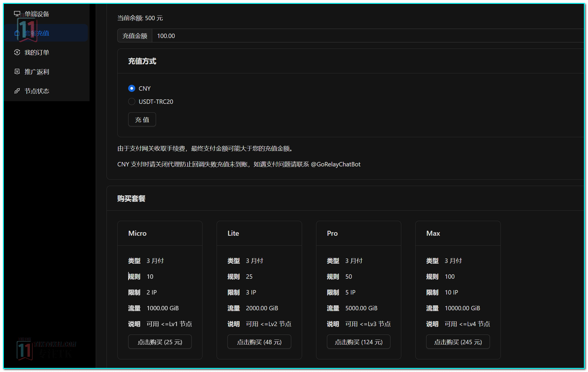This screenshot has height=372, width=588.
Task: Click the 充值方式 heading
Action: [142, 61]
